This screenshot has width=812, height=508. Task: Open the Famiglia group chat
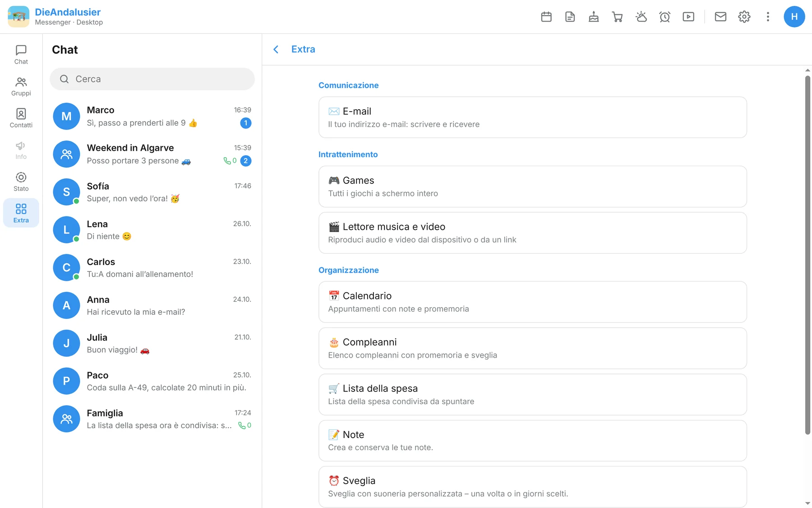point(152,419)
